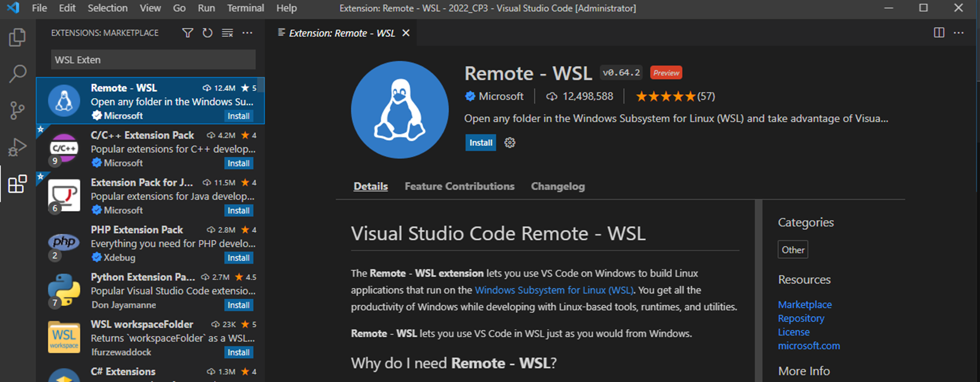Click the Microsoft publisher name in header
The width and height of the screenshot is (980, 382).
point(501,96)
